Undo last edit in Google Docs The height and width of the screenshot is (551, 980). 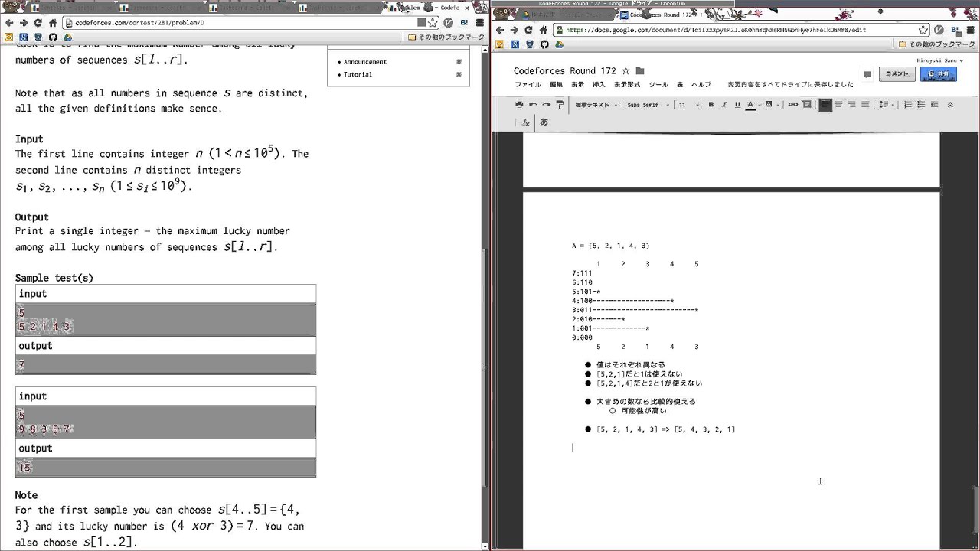coord(533,105)
